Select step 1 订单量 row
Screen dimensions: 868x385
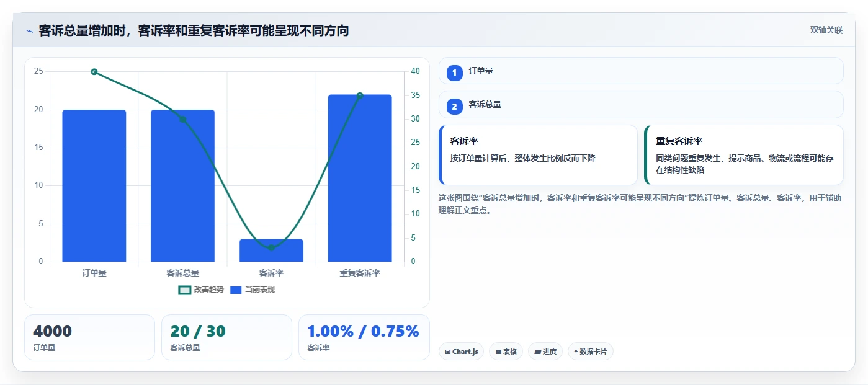(x=641, y=71)
